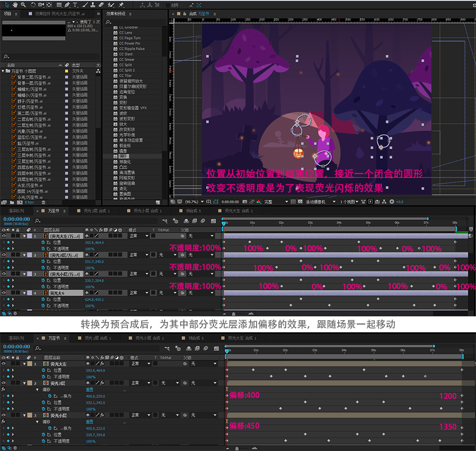Image resolution: width=476 pixels, height=451 pixels.
Task: Open the 正常 blend mode dropdown for layer 1
Action: pyautogui.click(x=139, y=236)
